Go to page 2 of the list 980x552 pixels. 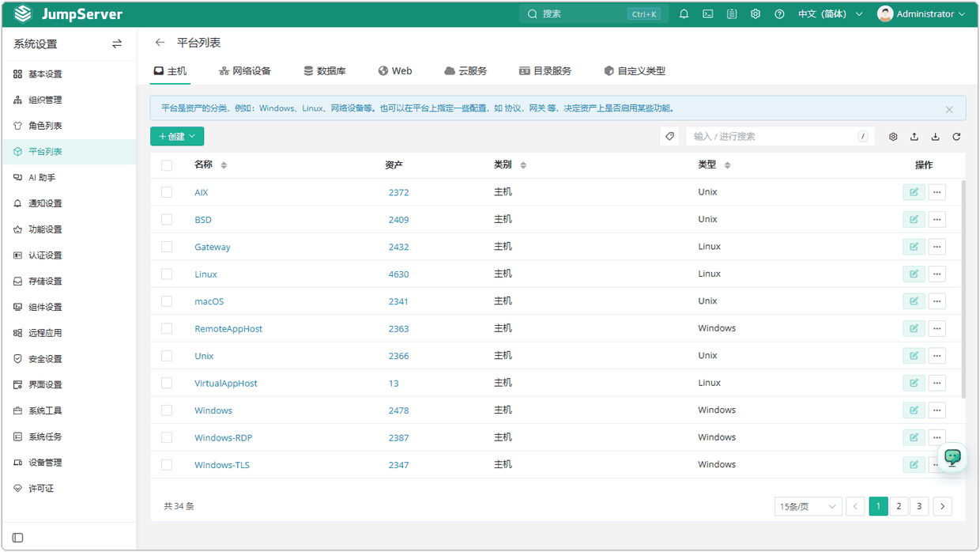899,506
